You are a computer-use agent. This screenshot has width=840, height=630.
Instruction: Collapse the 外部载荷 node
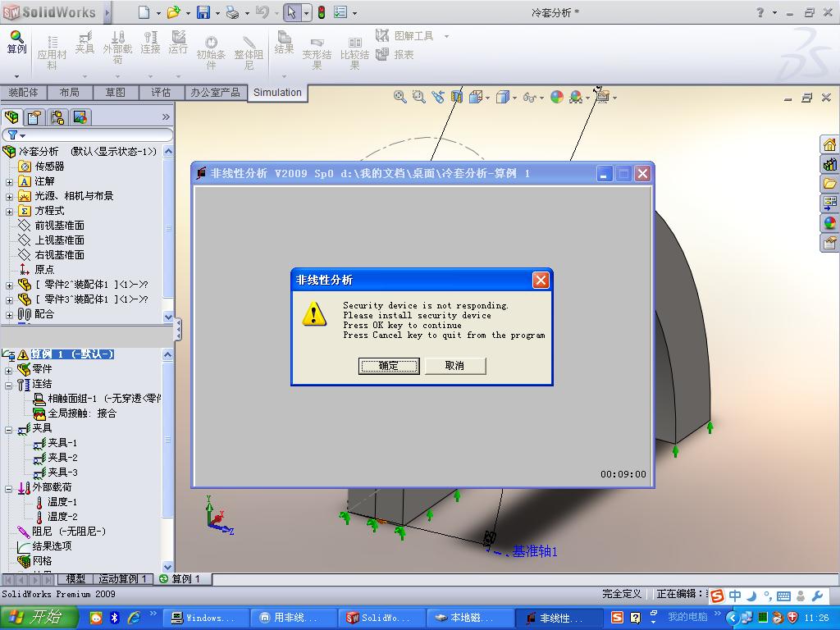(x=8, y=488)
